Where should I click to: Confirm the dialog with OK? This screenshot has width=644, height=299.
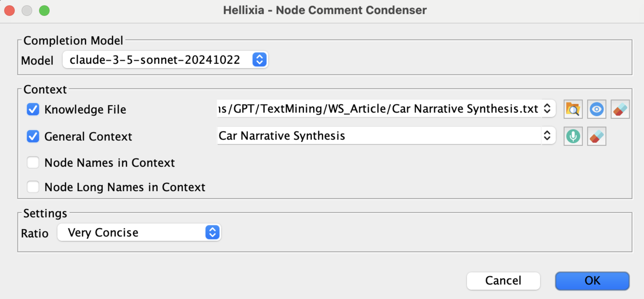[592, 281]
